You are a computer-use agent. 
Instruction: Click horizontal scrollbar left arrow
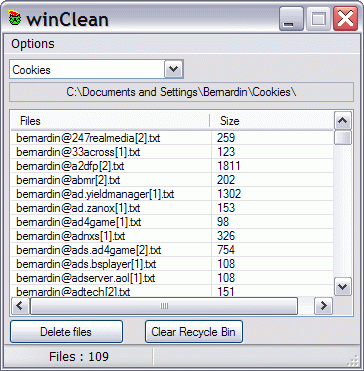coord(20,305)
